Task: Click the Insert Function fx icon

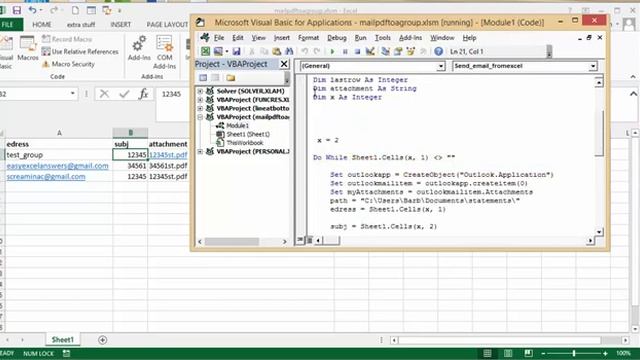Action: pyautogui.click(x=144, y=94)
